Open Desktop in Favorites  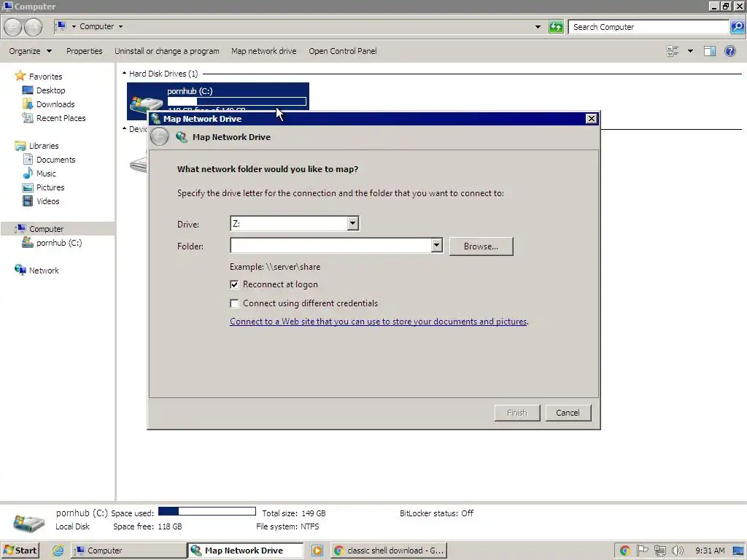click(x=50, y=90)
